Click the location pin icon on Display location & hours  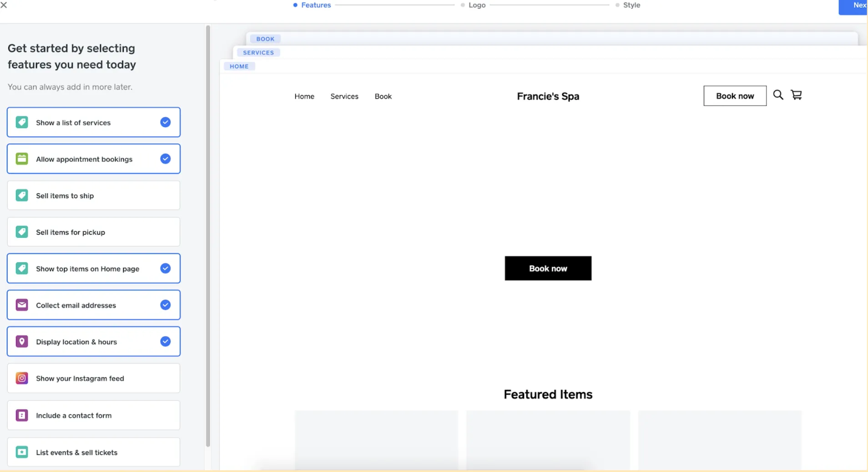click(x=21, y=341)
